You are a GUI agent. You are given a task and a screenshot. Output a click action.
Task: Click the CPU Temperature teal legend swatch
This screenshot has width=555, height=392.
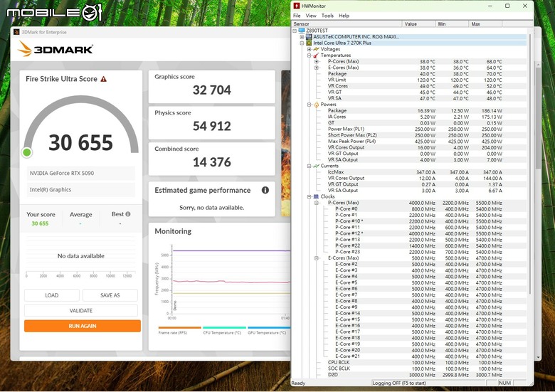[x=224, y=327]
